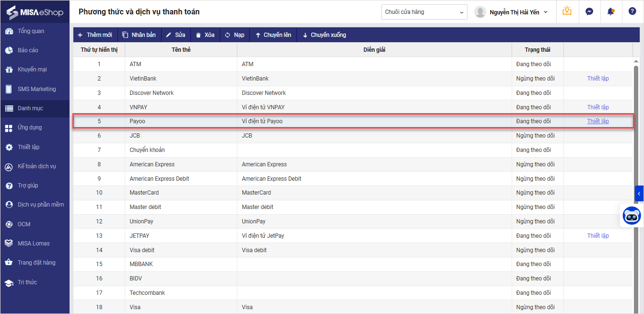Open the Chuỗi cửa hàng dropdown

424,12
